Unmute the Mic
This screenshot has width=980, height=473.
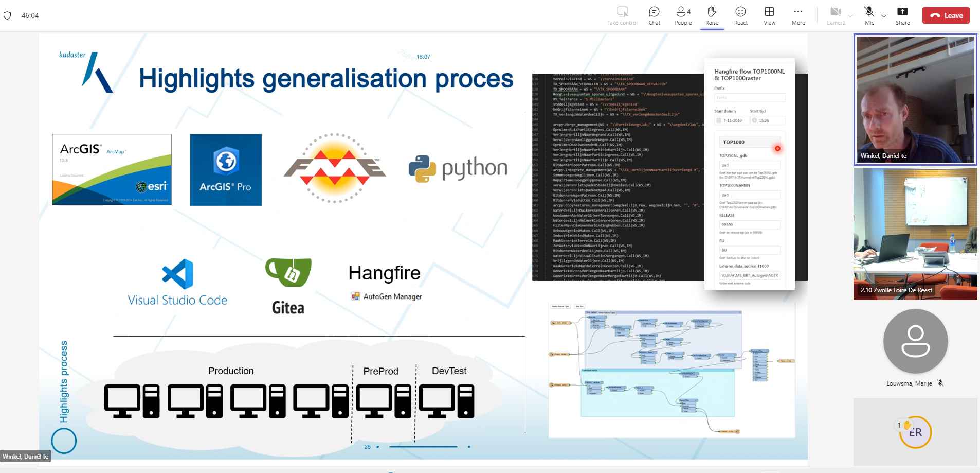[x=869, y=15]
